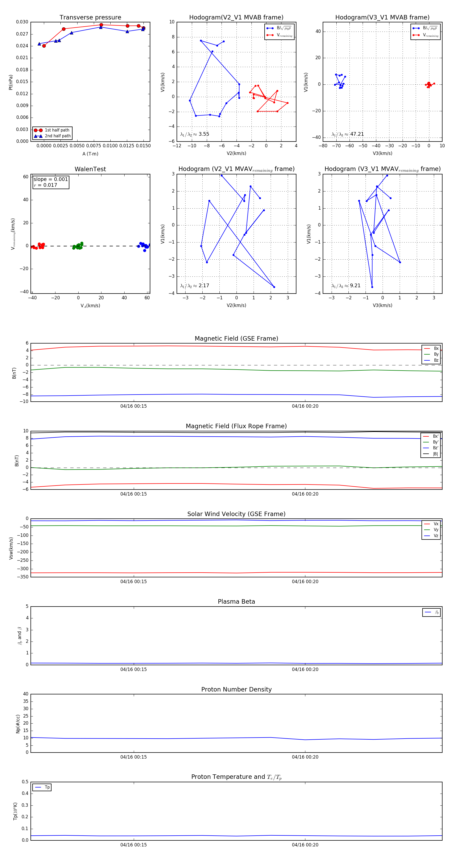Image resolution: width=473 pixels, height=868 pixels.
Task: Click the 'Np(#/cc)' y-axis label
Action: (x=18, y=724)
